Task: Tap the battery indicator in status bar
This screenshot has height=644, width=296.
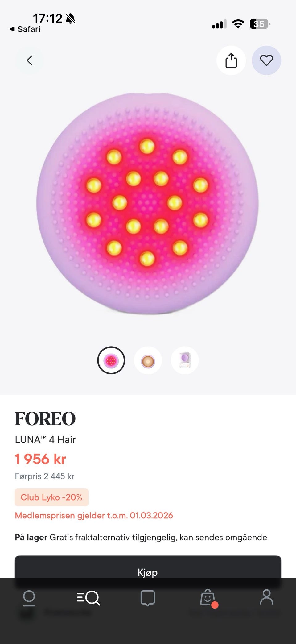Action: pyautogui.click(x=260, y=24)
